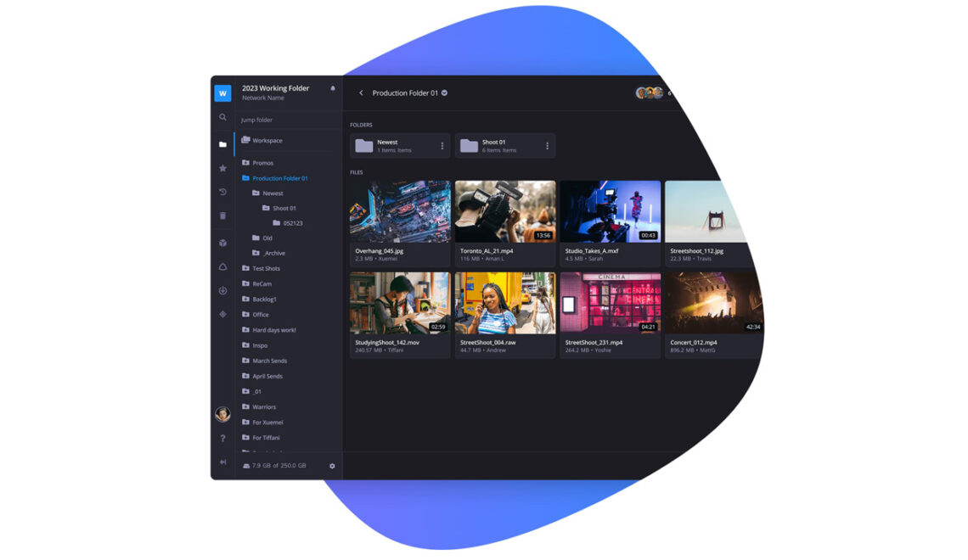
Task: Select the Old folder in tree
Action: tap(262, 238)
